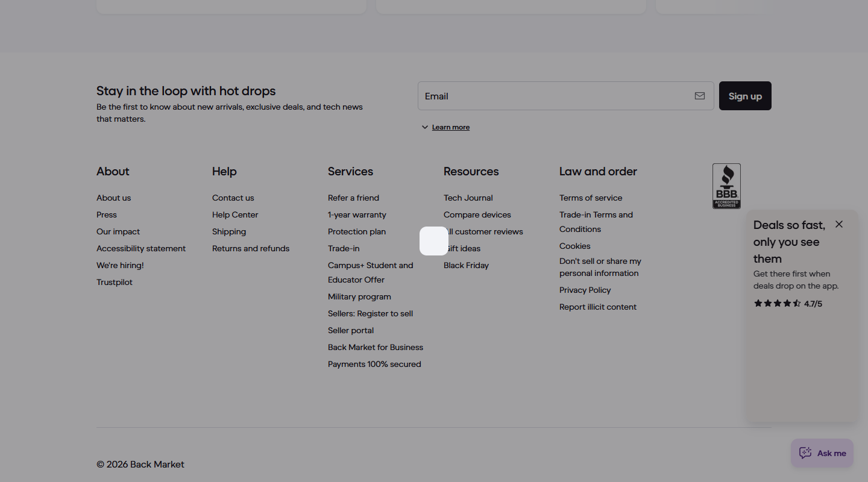The image size is (868, 482).
Task: Open the Black Friday link
Action: 466,265
